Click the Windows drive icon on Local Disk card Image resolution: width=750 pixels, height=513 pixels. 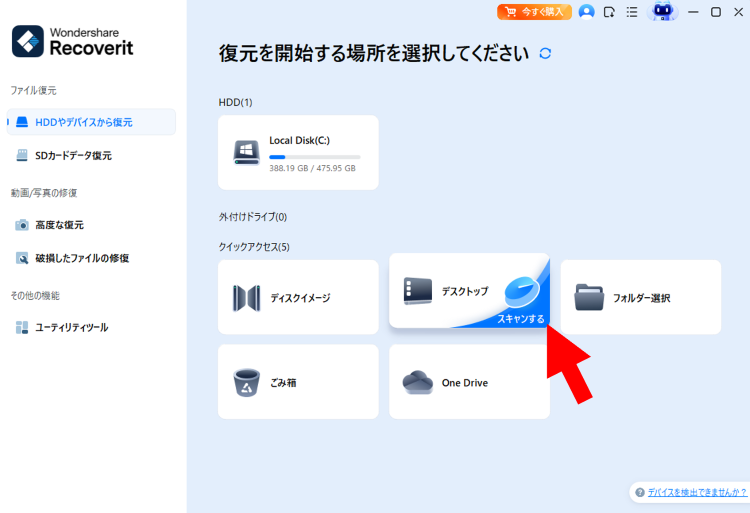(x=246, y=153)
